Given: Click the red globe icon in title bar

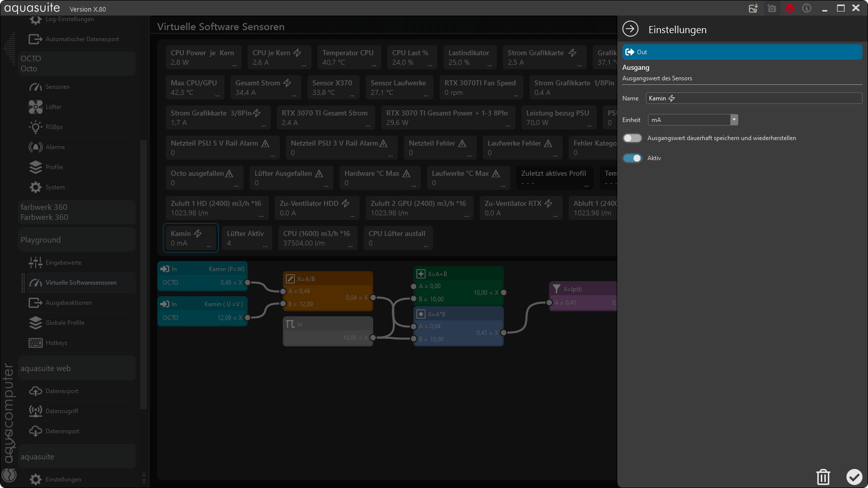Looking at the screenshot, I should click(x=790, y=9).
